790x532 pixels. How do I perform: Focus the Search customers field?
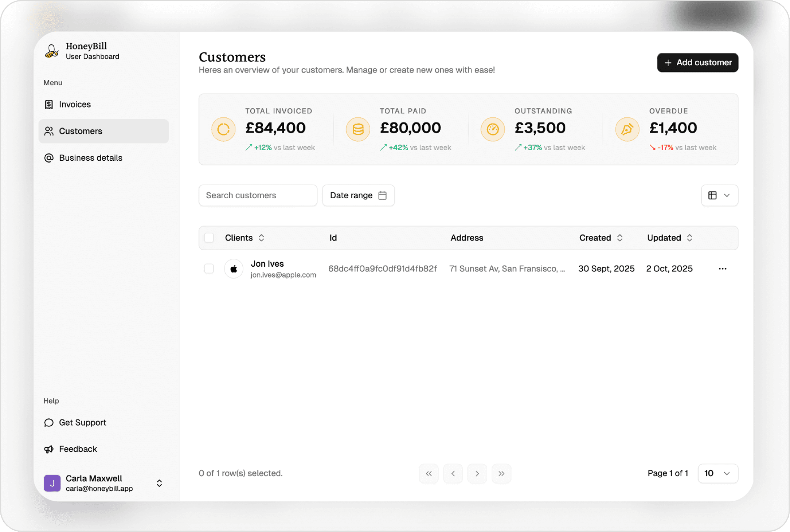pos(258,195)
